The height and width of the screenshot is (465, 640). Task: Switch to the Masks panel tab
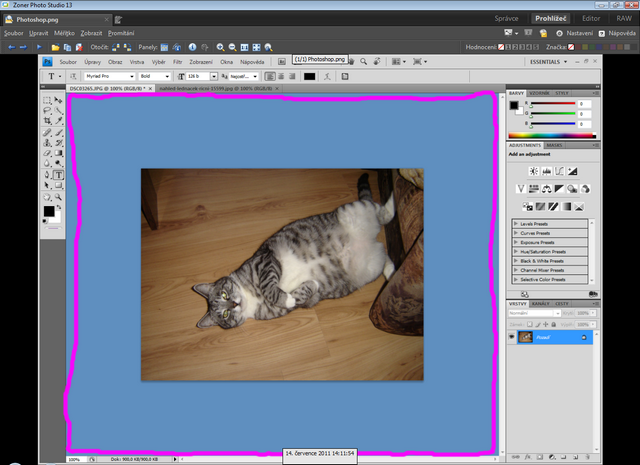[554, 145]
